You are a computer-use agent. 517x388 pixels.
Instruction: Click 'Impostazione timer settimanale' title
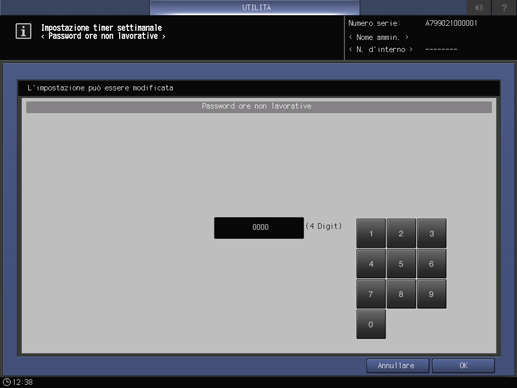[102, 28]
